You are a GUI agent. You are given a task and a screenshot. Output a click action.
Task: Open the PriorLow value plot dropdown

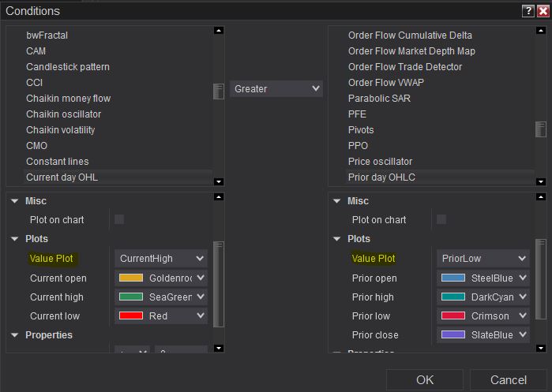coord(483,258)
